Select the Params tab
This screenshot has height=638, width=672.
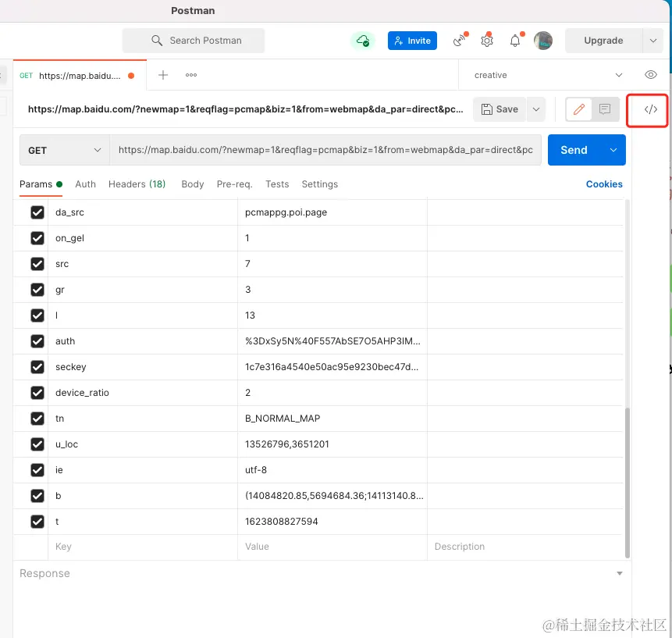pyautogui.click(x=41, y=184)
